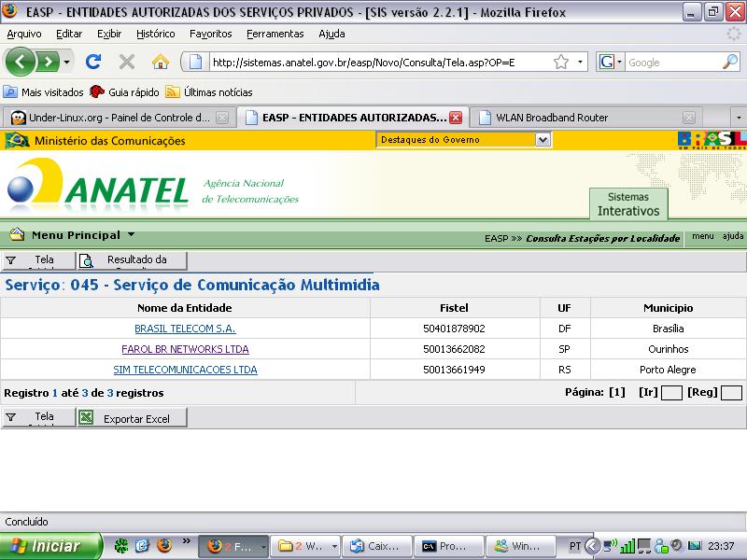Open the address bar history dropdown
Screen dimensions: 747x560
[x=580, y=62]
